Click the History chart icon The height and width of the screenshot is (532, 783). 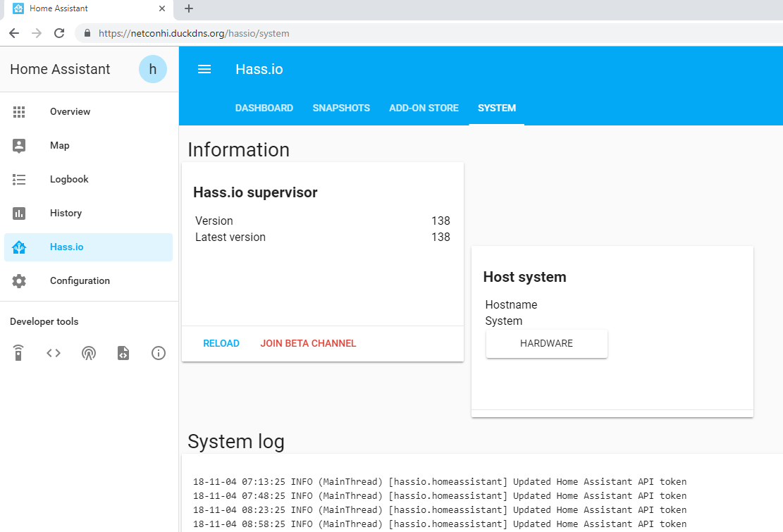point(19,214)
